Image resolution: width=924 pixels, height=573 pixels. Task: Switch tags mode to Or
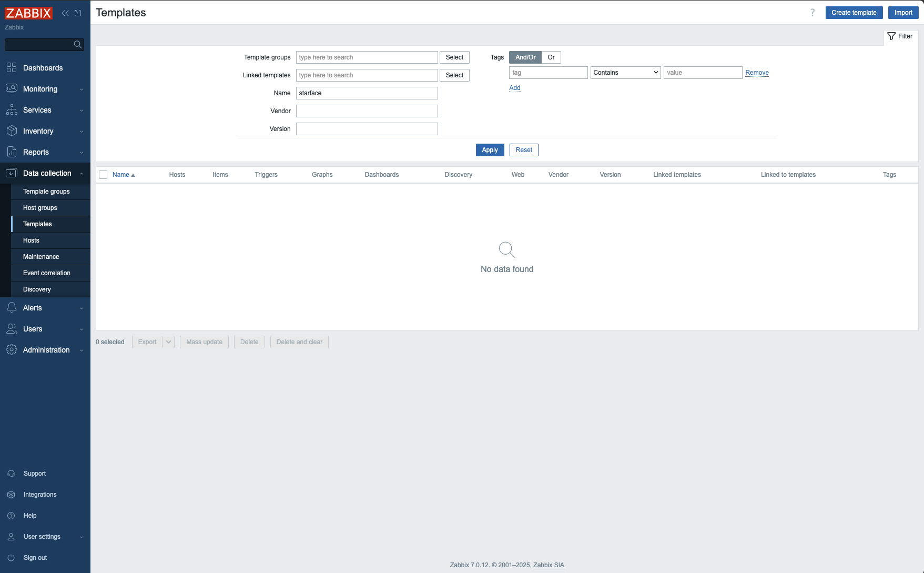551,57
